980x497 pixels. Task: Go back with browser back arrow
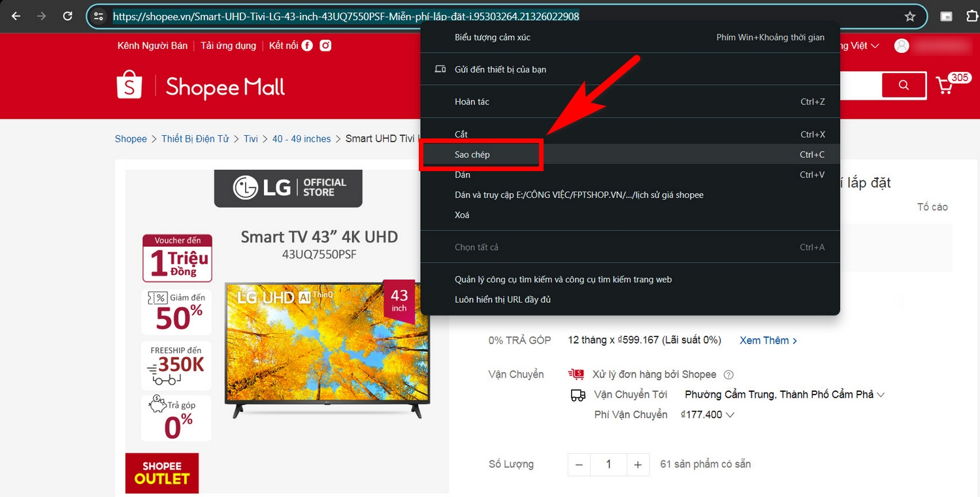[16, 16]
